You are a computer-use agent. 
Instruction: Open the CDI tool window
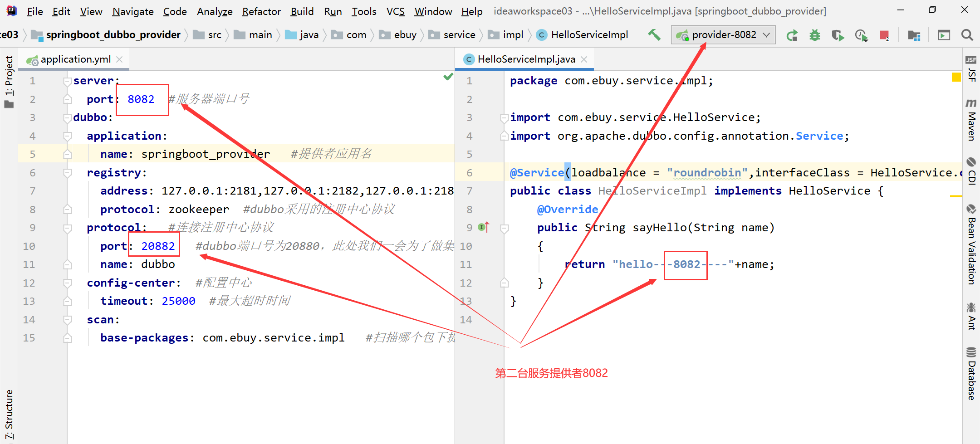pyautogui.click(x=971, y=171)
